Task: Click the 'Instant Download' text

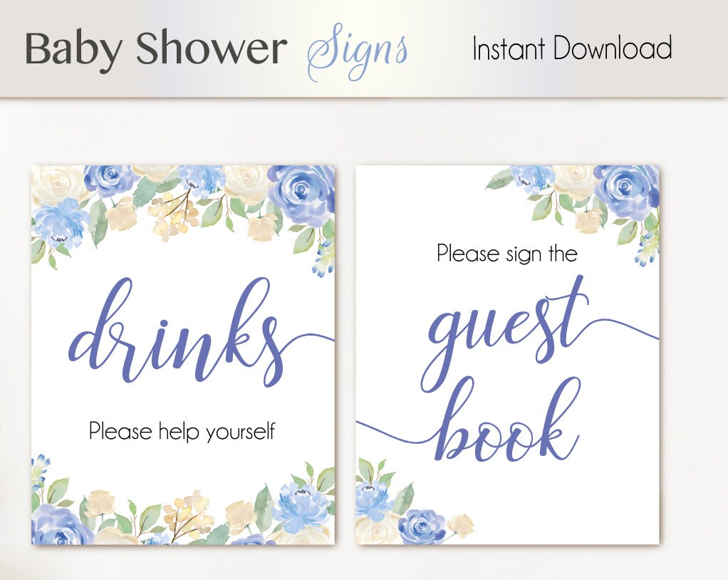Action: 572,48
